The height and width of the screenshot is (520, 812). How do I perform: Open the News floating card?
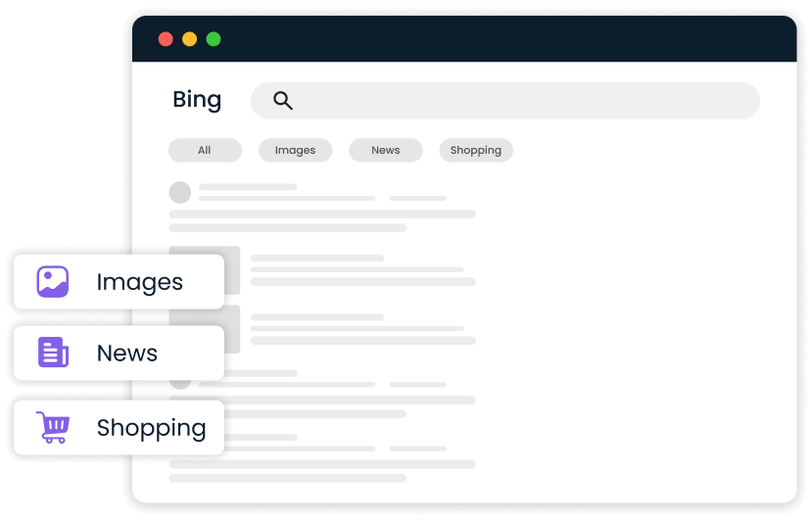tap(119, 354)
